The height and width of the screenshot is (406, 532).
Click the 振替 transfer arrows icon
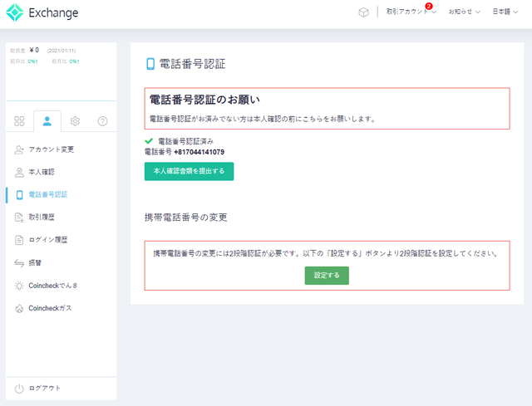(19, 263)
